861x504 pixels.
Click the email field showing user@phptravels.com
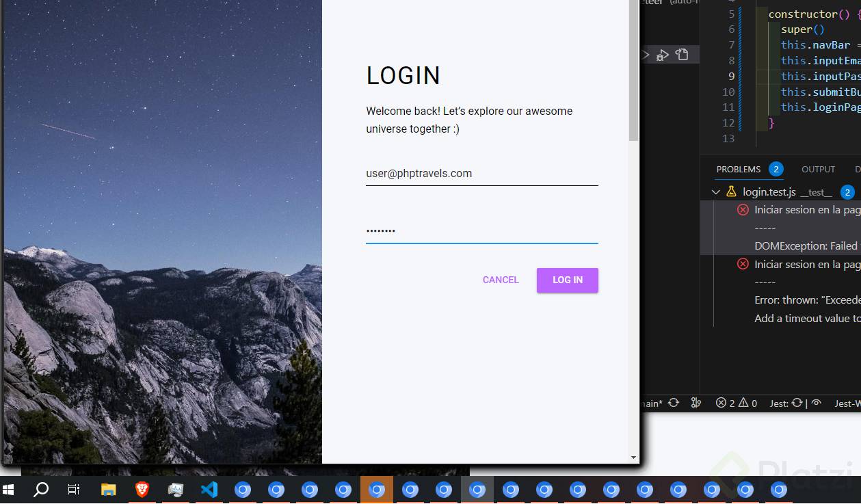tap(481, 174)
